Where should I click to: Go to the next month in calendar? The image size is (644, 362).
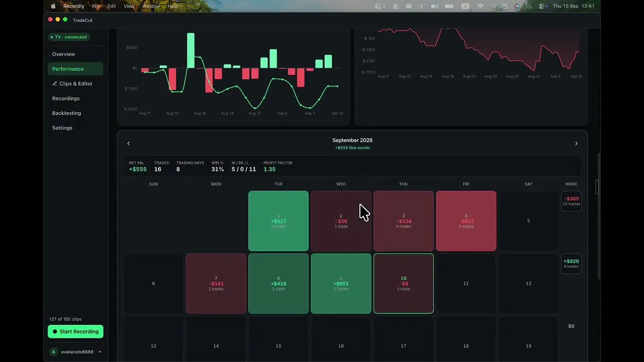pos(576,144)
